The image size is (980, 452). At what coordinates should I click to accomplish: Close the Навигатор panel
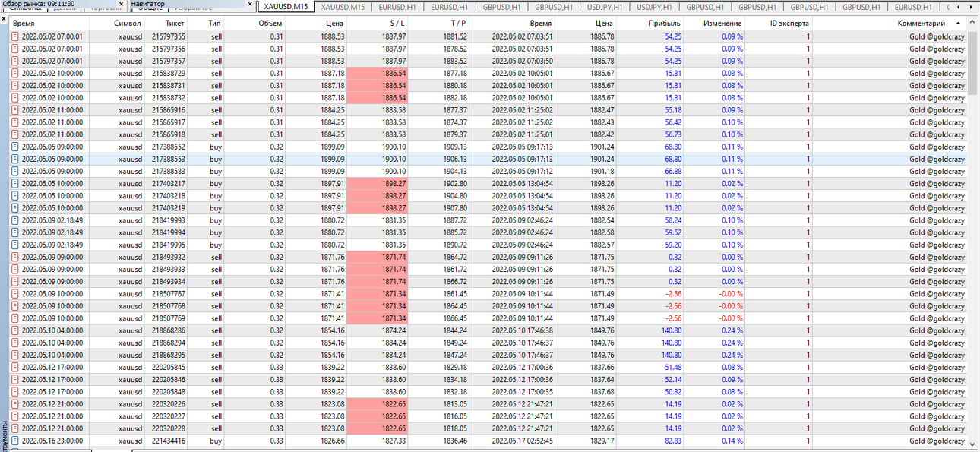click(251, 4)
